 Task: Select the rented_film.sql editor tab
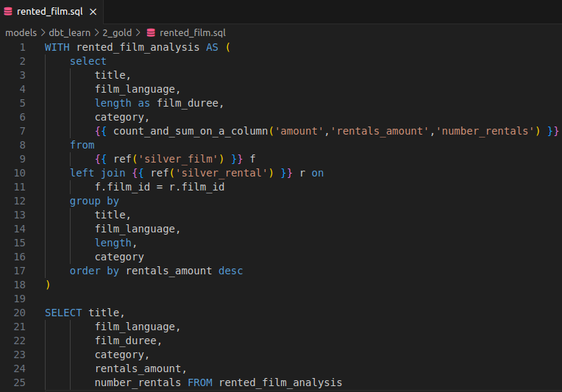(x=51, y=12)
